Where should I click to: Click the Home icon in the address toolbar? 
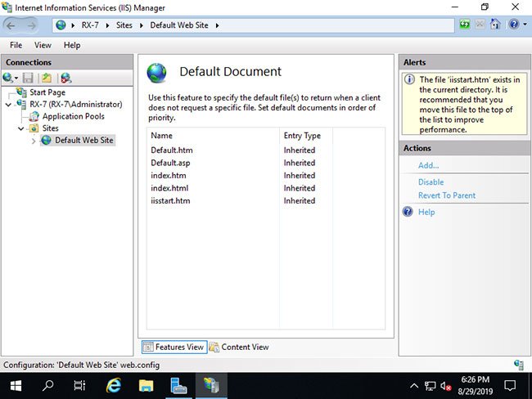tap(495, 25)
